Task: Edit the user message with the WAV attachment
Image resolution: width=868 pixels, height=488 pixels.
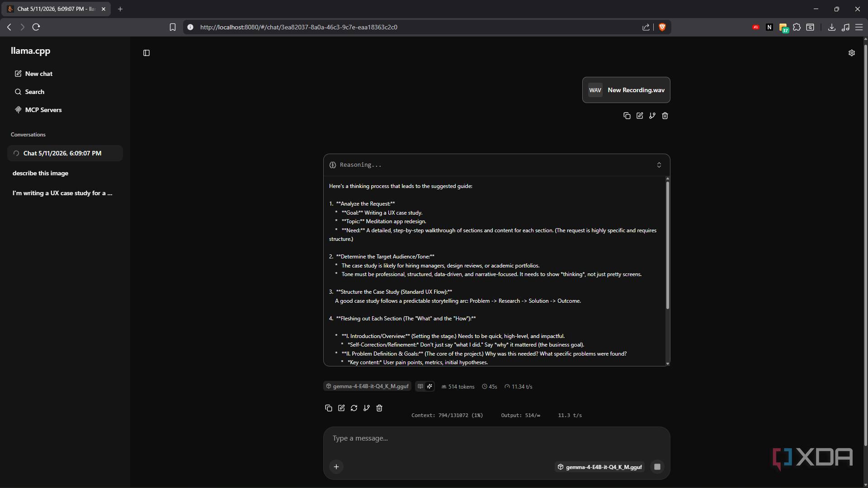Action: (x=640, y=116)
